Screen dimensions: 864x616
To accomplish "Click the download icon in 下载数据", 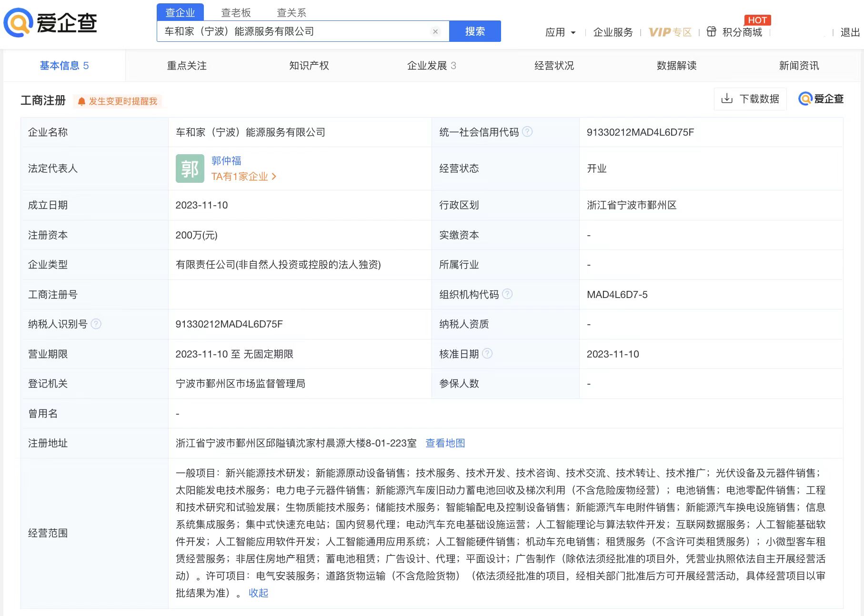I will (727, 99).
